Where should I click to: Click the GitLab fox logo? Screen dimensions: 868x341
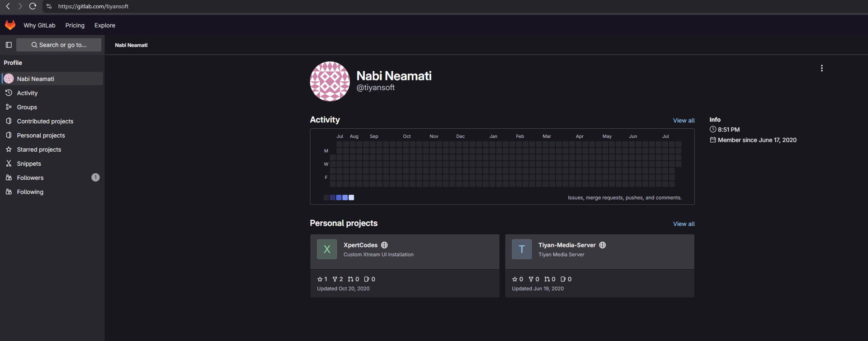point(10,25)
